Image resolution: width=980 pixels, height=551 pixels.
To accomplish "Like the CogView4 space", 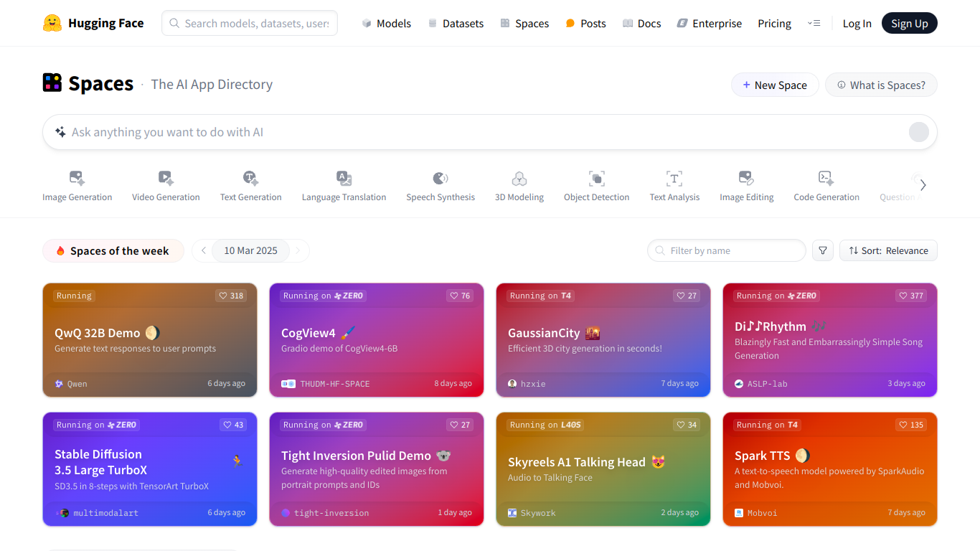I will [x=460, y=296].
